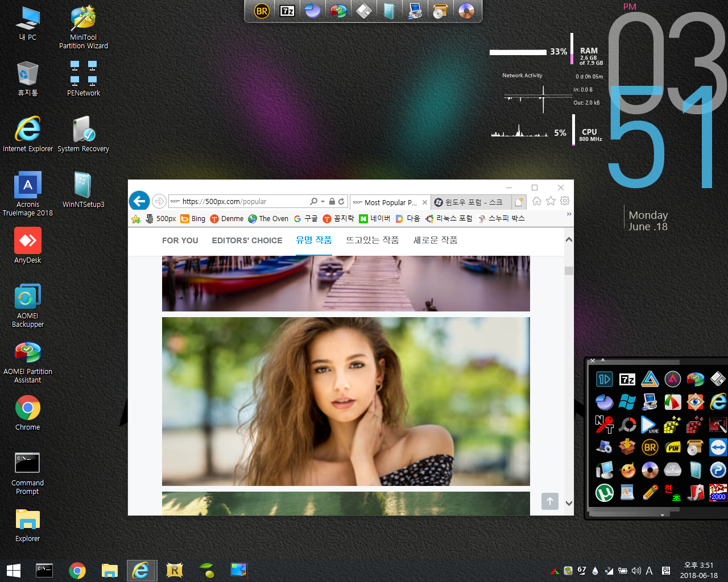Launch the yellow PDF tool in launcher

tap(672, 447)
